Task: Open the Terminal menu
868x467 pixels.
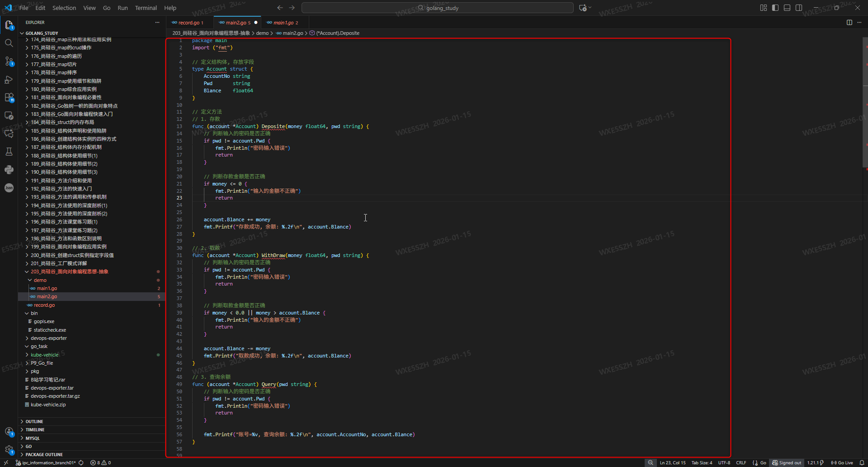Action: pyautogui.click(x=146, y=8)
